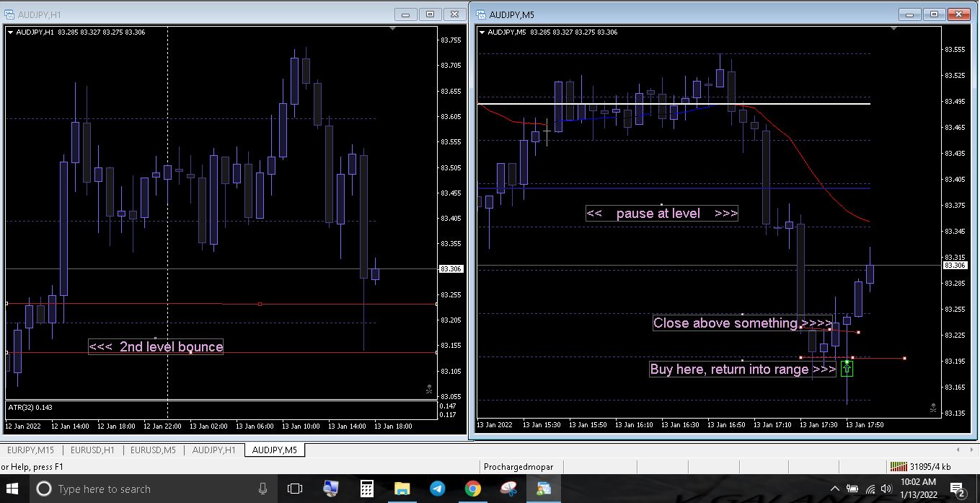Click the battery icon in system tray
The image size is (980, 503).
[x=852, y=489]
